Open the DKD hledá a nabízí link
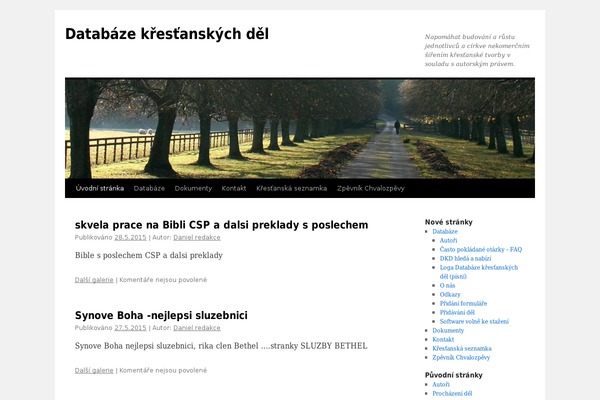This screenshot has height=400, width=600. pos(465,258)
